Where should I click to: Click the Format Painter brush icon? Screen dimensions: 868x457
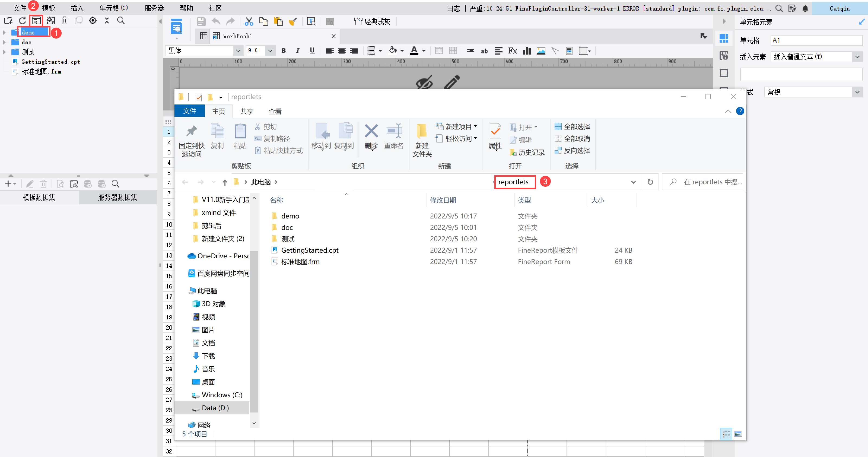[x=292, y=22]
